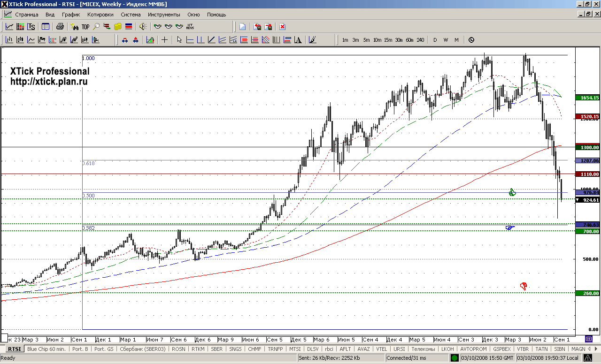Click the warning triangle status bar icon
The width and height of the screenshot is (601, 364).
(x=587, y=358)
